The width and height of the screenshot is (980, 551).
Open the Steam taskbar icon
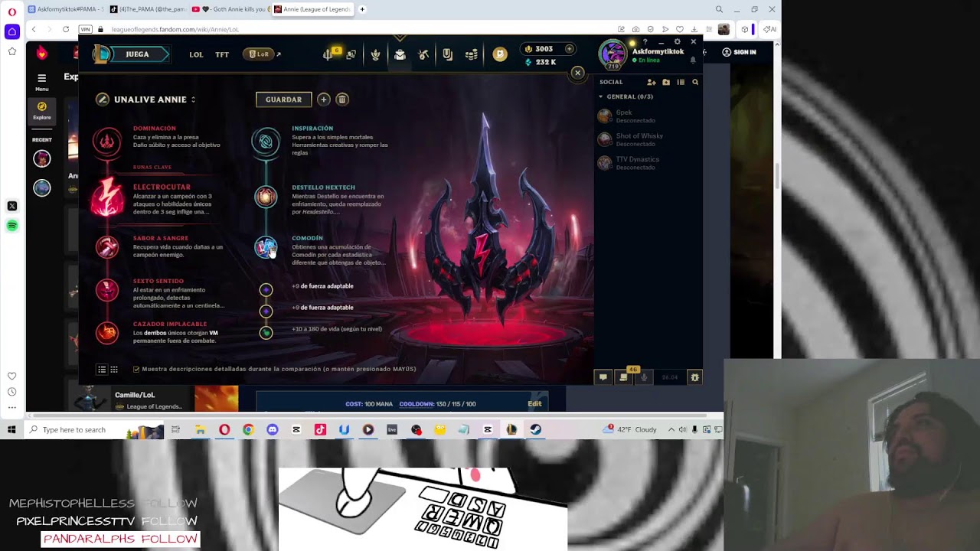536,430
